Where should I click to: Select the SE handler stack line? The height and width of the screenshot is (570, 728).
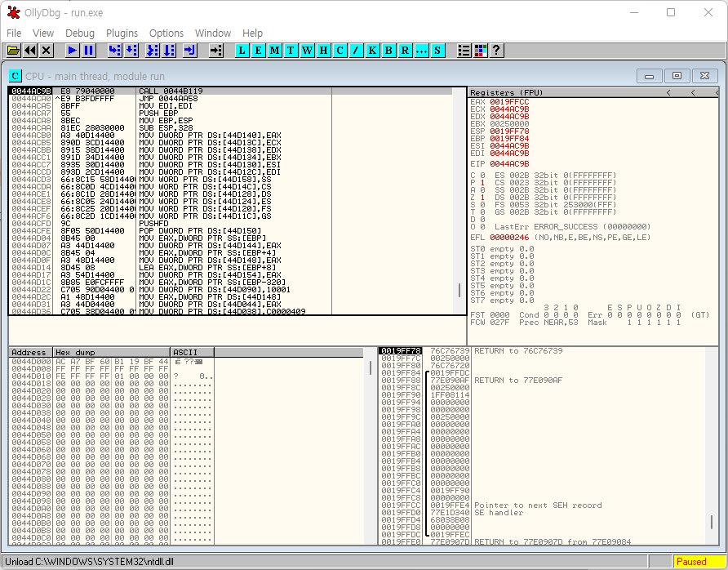(541, 512)
